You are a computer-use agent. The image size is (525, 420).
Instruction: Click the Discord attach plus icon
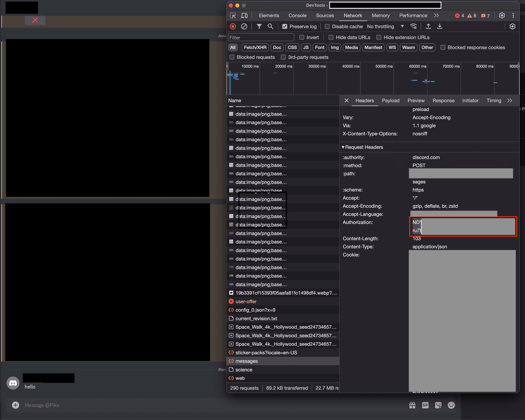coord(15,405)
